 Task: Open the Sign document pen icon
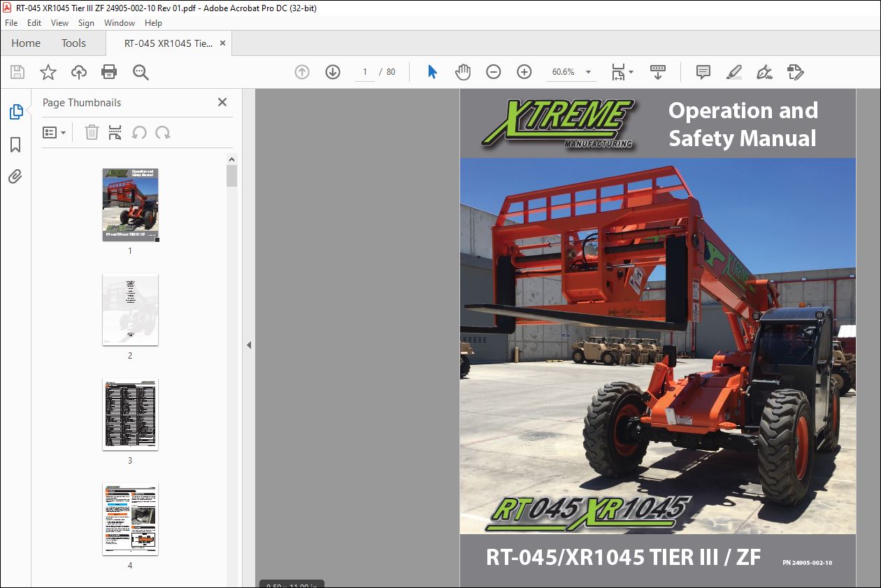point(765,72)
